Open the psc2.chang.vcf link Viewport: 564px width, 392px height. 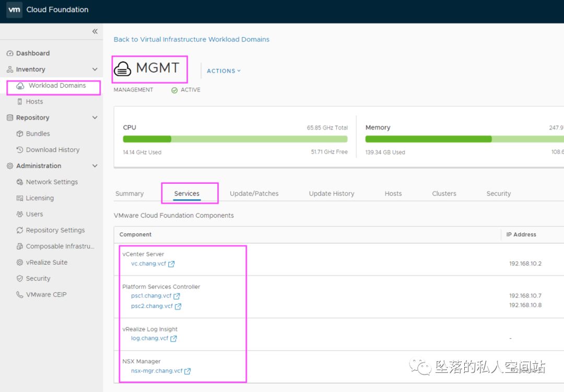tap(152, 306)
